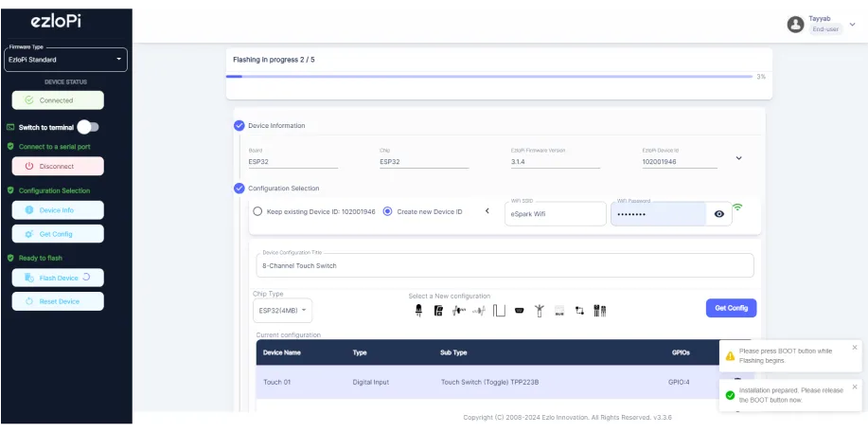Choose the connected-nodes configuration icon

[579, 311]
